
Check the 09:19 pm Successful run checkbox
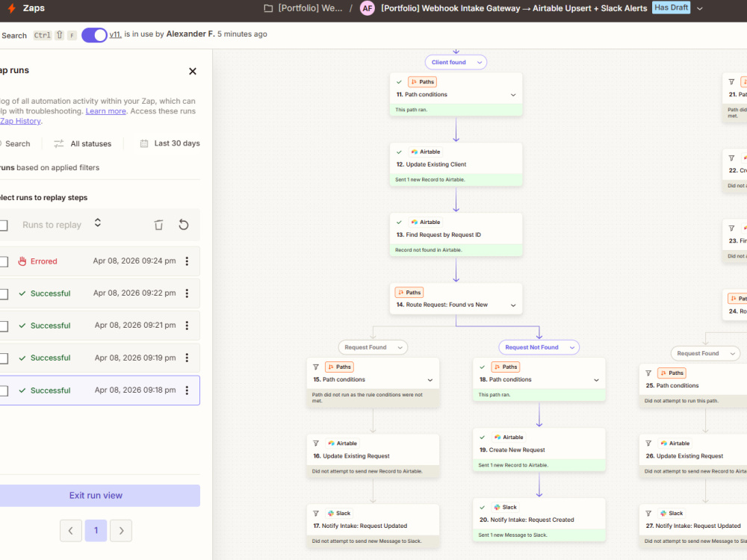tap(3, 358)
